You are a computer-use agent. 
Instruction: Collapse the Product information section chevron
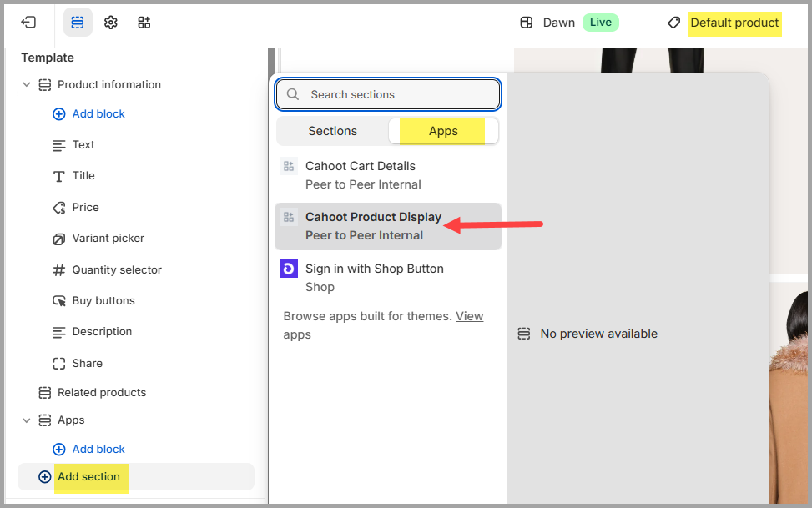pyautogui.click(x=27, y=84)
